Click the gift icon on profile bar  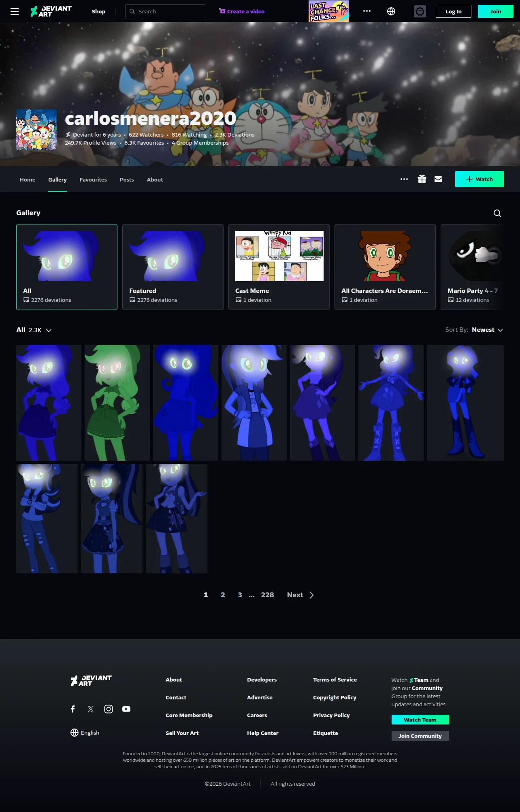(422, 179)
